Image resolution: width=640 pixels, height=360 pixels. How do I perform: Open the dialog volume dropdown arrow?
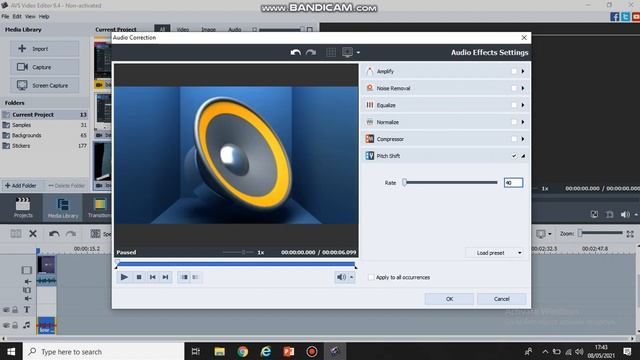click(351, 277)
